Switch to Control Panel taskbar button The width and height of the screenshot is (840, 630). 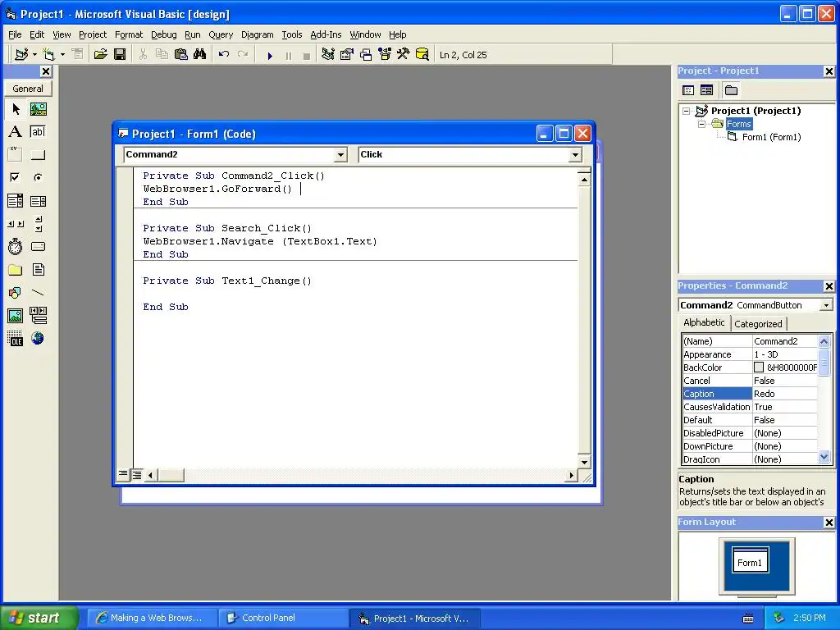[282, 618]
